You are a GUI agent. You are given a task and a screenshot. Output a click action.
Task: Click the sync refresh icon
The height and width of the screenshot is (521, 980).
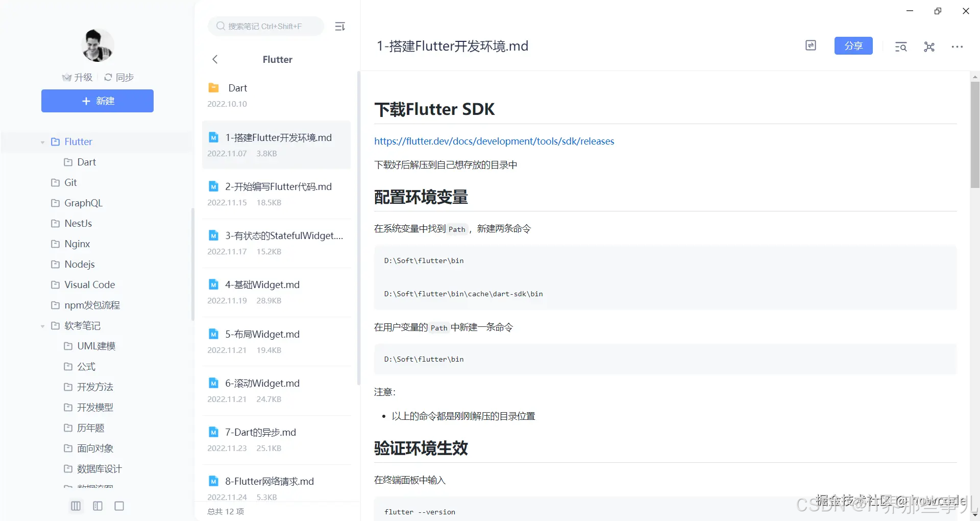[x=108, y=77]
